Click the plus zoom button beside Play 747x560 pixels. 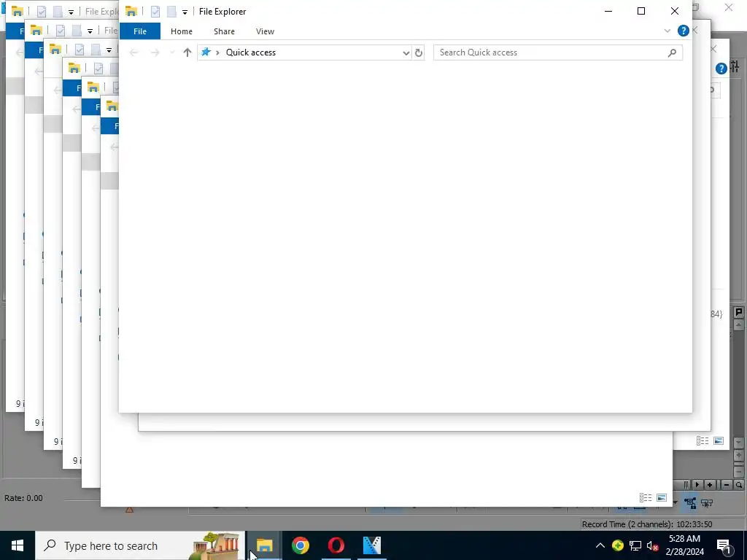[710, 485]
